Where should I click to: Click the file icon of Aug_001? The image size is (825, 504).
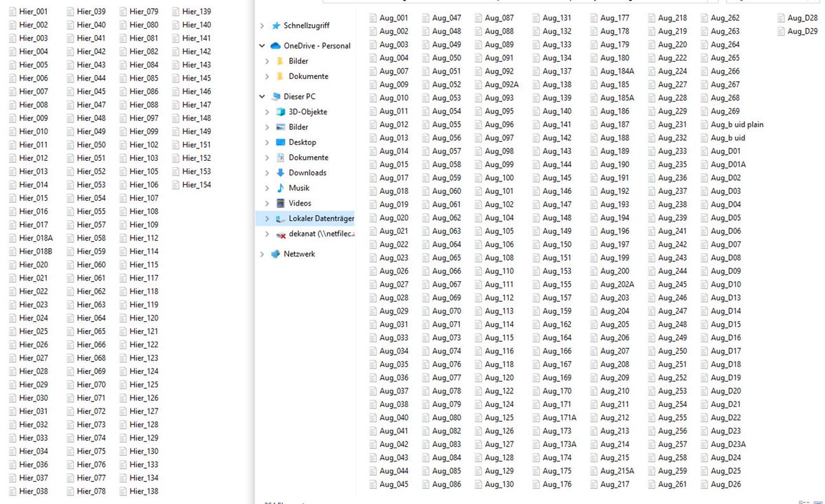point(373,18)
